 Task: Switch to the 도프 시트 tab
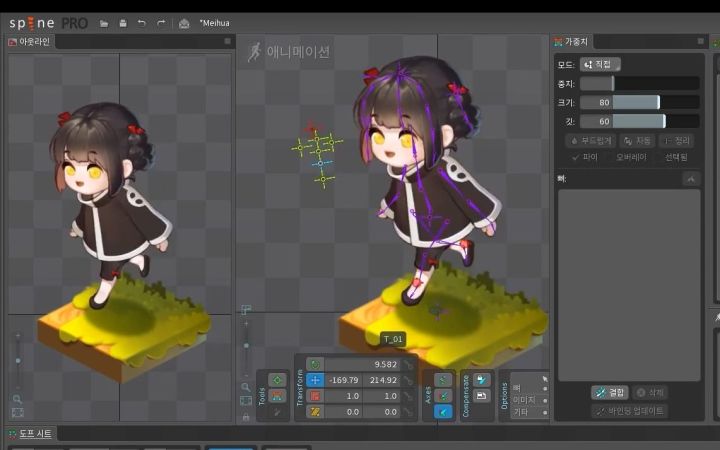(31, 433)
